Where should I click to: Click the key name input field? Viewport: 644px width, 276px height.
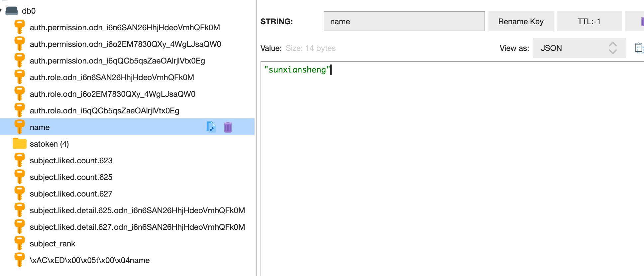tap(404, 22)
